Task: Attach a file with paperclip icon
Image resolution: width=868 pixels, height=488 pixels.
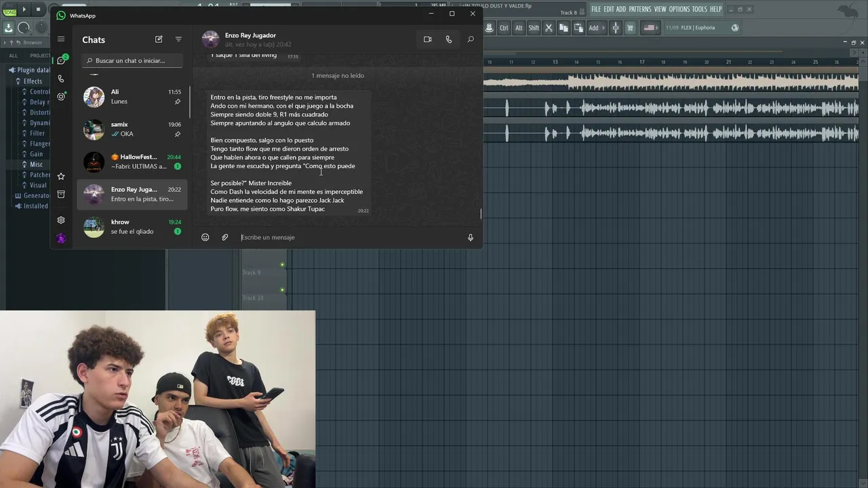Action: click(225, 237)
